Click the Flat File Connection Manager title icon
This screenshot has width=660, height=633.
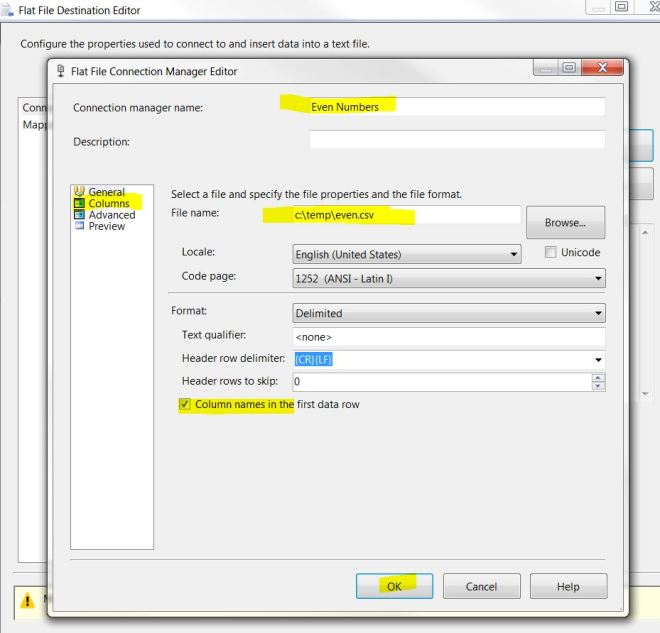tap(62, 71)
